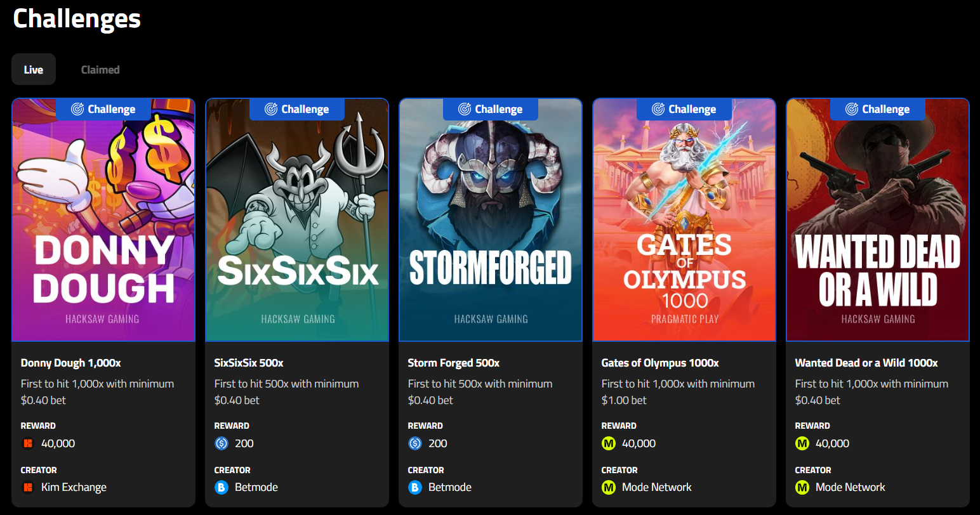This screenshot has width=980, height=515.
Task: Open the Claimed tab
Action: pos(100,69)
